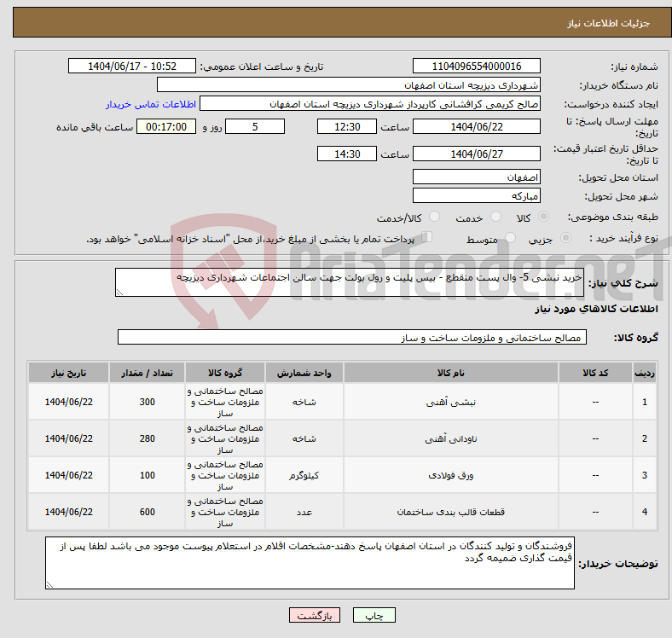Click the شماره نیاز number field
672x638 pixels.
[x=476, y=66]
